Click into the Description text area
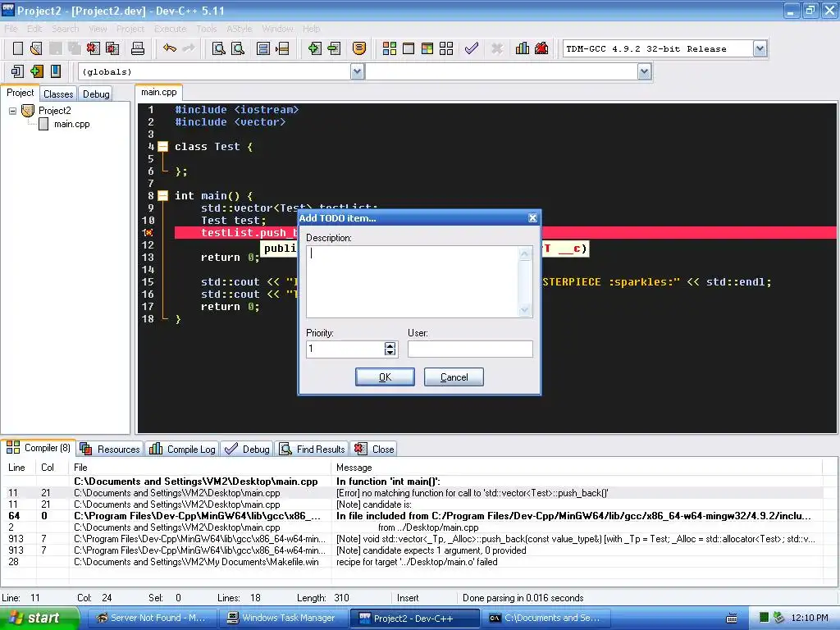 (413, 282)
